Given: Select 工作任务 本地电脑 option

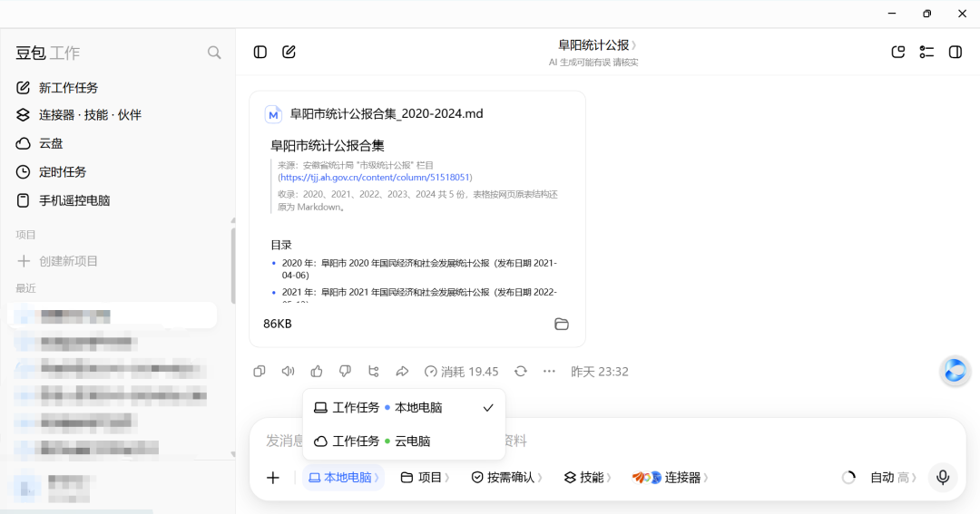Looking at the screenshot, I should (404, 408).
